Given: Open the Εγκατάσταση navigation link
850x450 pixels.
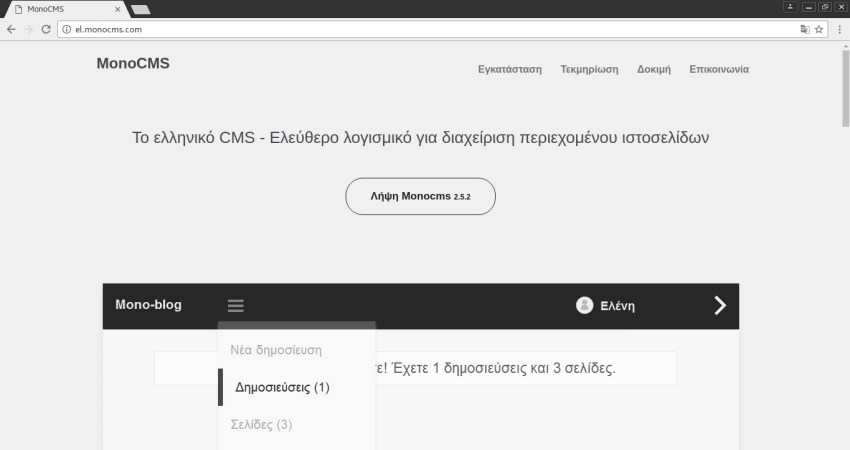Looking at the screenshot, I should tap(510, 70).
